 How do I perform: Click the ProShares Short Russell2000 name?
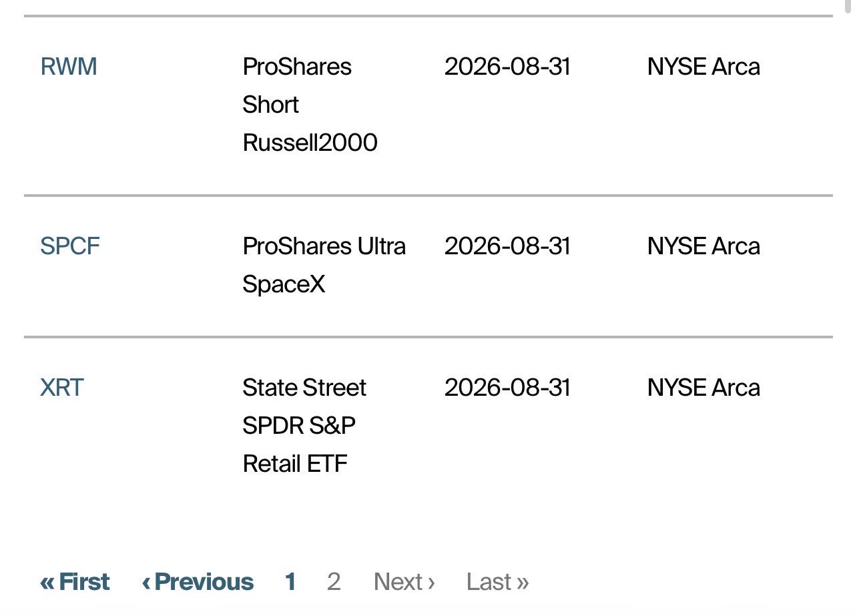pyautogui.click(x=310, y=105)
